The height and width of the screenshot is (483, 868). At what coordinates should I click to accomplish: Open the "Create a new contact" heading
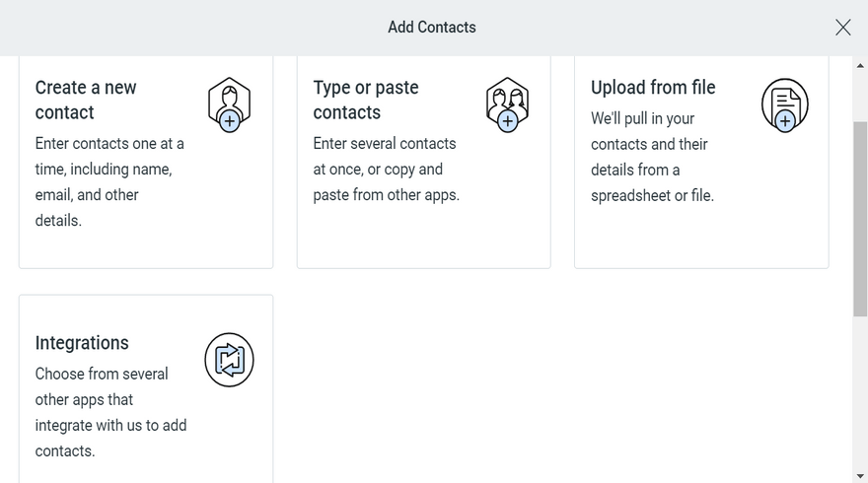(86, 100)
